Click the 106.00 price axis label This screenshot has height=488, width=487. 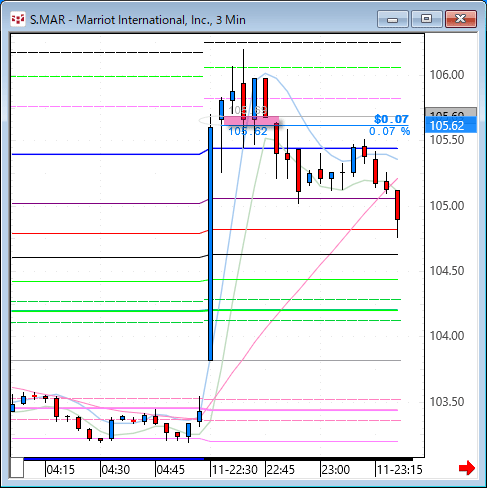click(447, 75)
